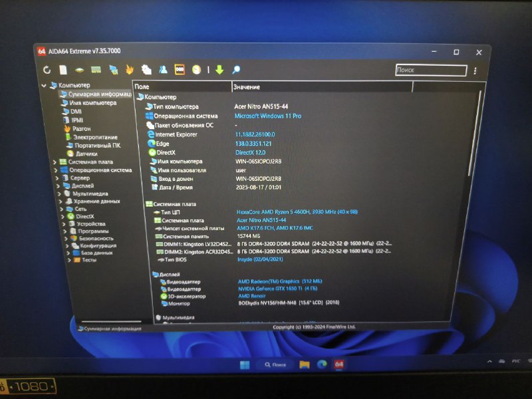Open the HexaCore AMD Ryzen 5 4600H link
Image resolution: width=532 pixels, height=399 pixels.
coord(297,211)
